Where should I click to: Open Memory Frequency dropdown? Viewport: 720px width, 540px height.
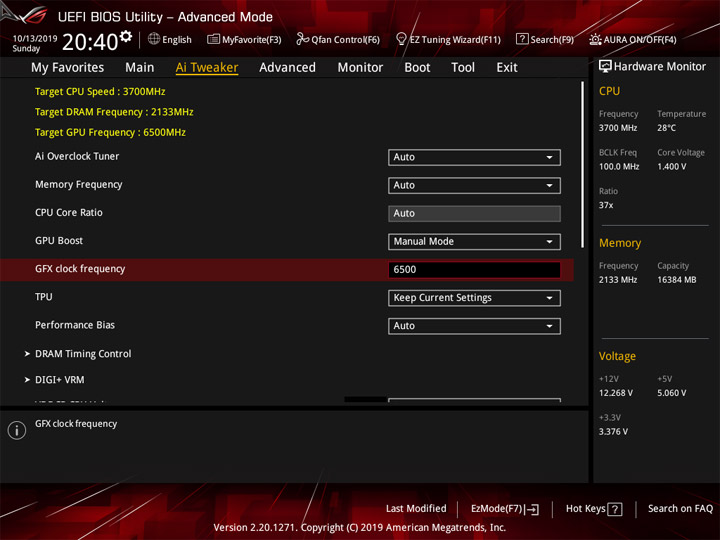tap(474, 185)
